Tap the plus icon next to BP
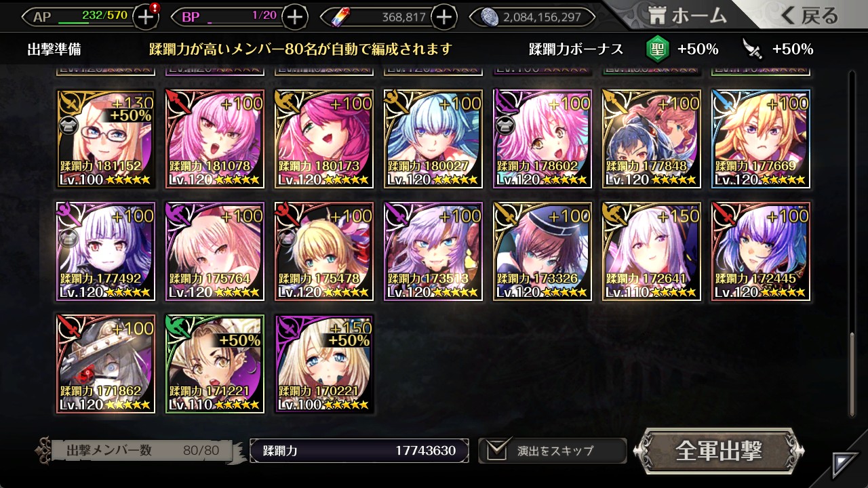 click(x=294, y=16)
